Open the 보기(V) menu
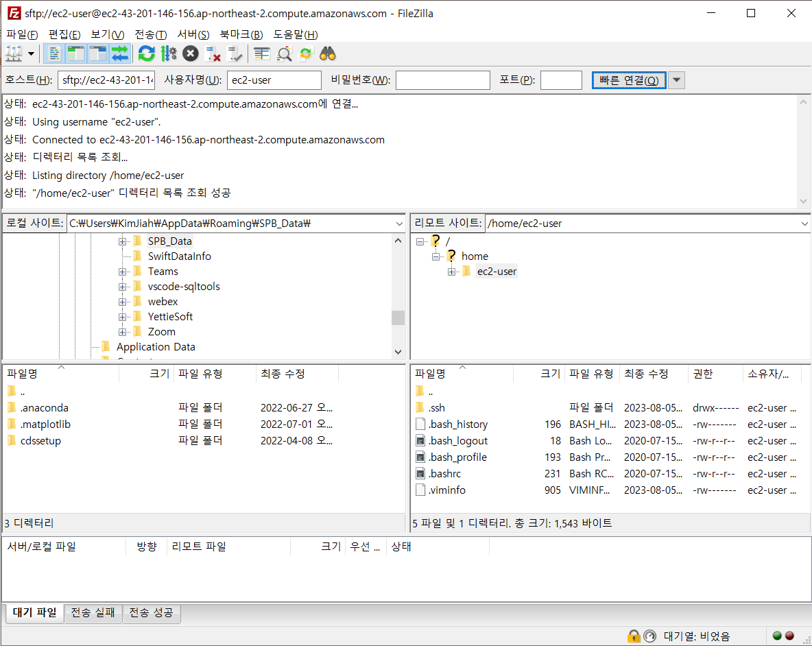Image resolution: width=812 pixels, height=646 pixels. (108, 35)
